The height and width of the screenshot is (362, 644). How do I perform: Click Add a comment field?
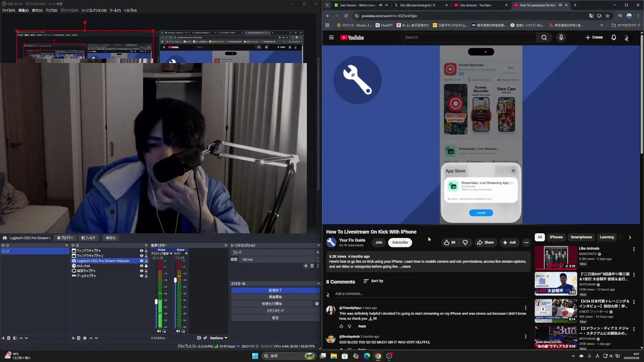coord(430,294)
